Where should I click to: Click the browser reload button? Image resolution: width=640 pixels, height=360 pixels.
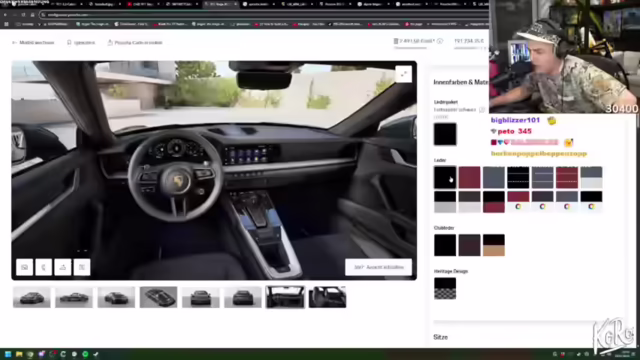(23, 15)
